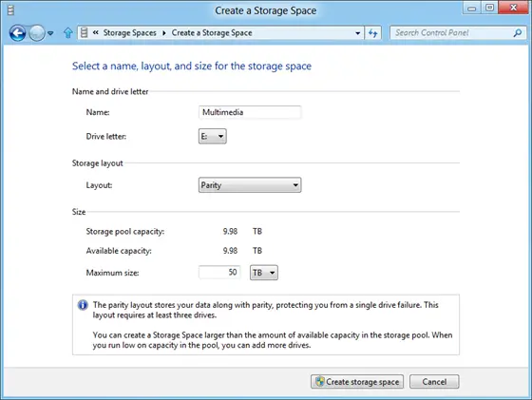Focus the Maximum size field showing 50
Viewport: 532px width, 400px height.
[219, 272]
